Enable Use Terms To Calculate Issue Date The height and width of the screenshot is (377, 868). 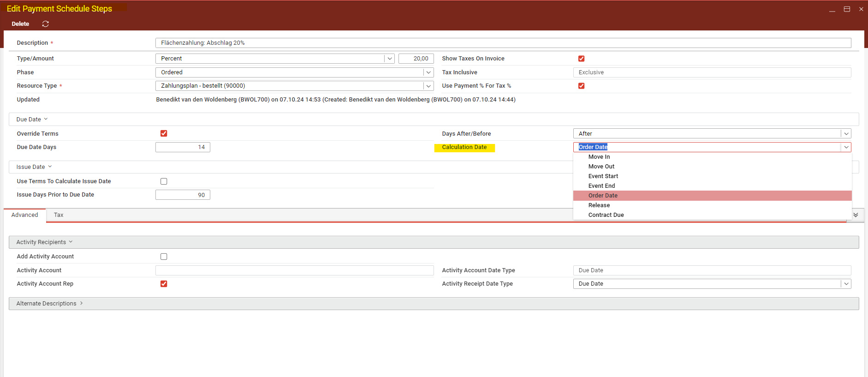[x=164, y=181]
